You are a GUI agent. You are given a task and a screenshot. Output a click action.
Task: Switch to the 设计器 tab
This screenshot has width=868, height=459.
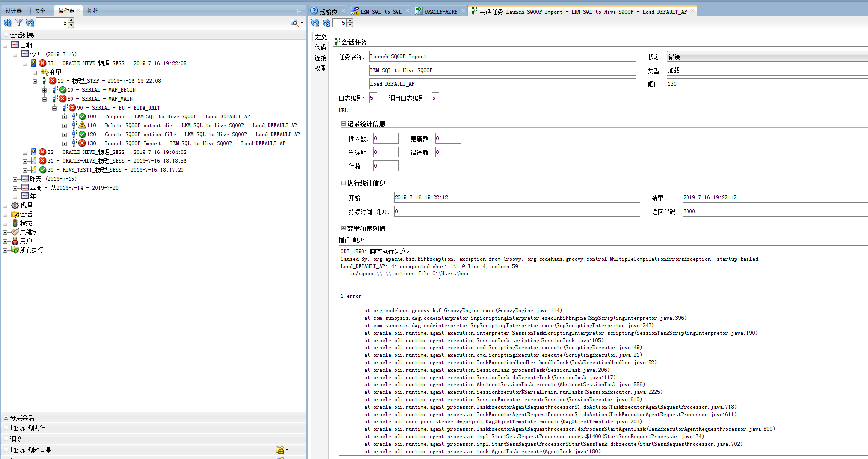pos(14,11)
